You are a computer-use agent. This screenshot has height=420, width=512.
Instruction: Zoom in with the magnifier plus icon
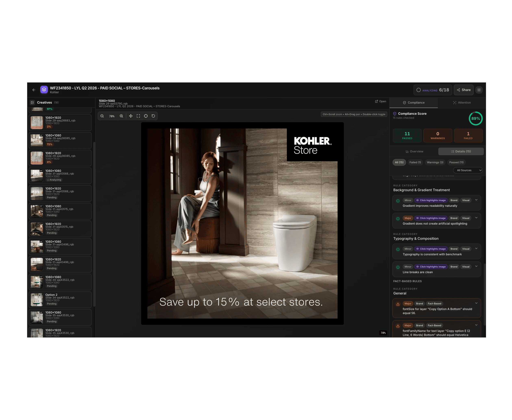click(121, 116)
